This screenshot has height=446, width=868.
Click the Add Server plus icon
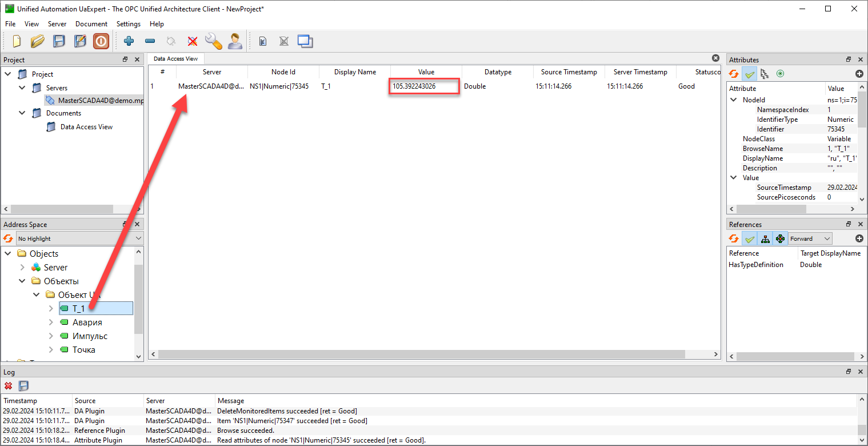pos(129,41)
